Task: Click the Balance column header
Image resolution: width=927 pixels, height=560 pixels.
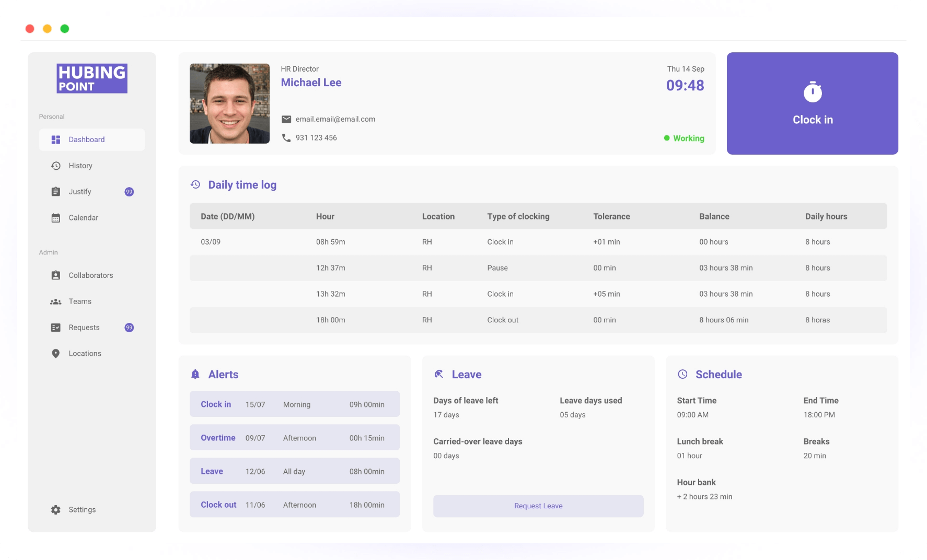Action: pyautogui.click(x=714, y=216)
